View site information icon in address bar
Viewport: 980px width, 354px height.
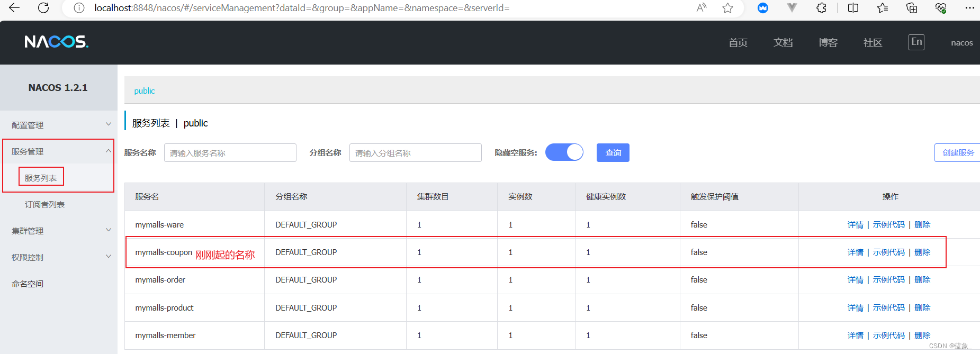coord(79,8)
